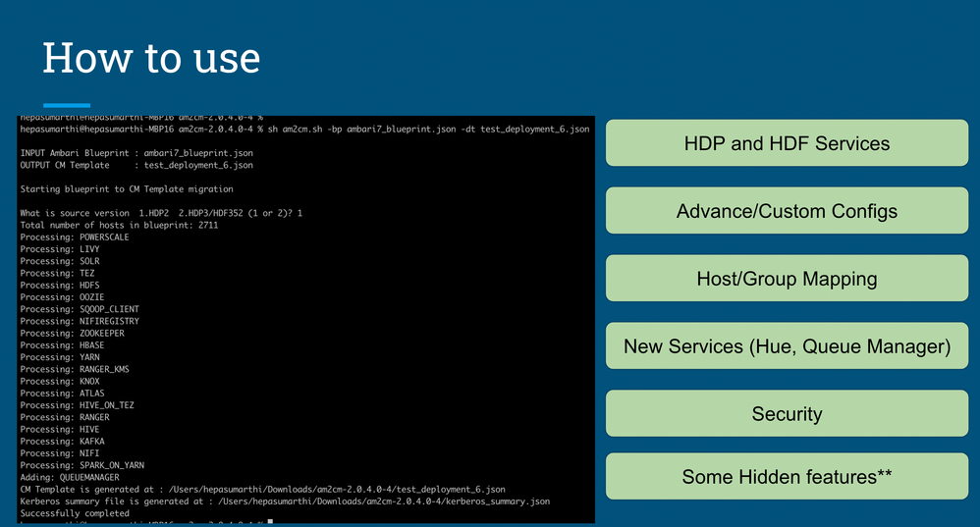The image size is (980, 527).
Task: Click the HDP and HDF Services box
Action: click(x=787, y=143)
